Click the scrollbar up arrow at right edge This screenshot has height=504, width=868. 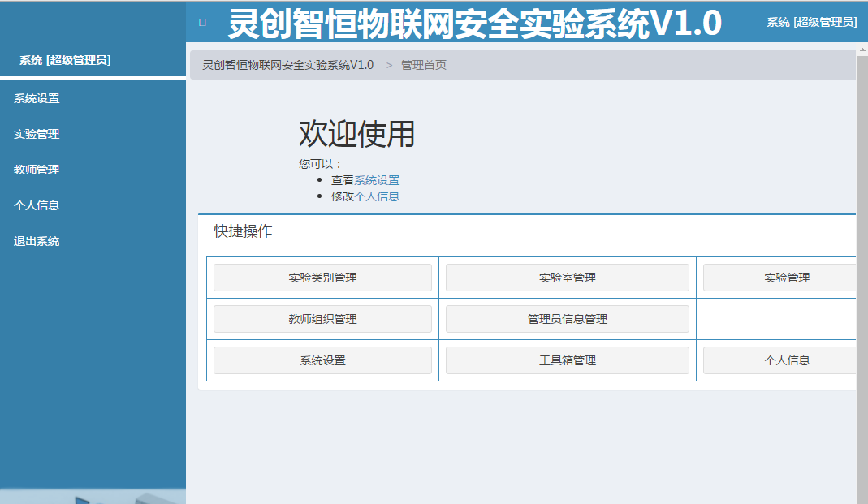[862, 50]
